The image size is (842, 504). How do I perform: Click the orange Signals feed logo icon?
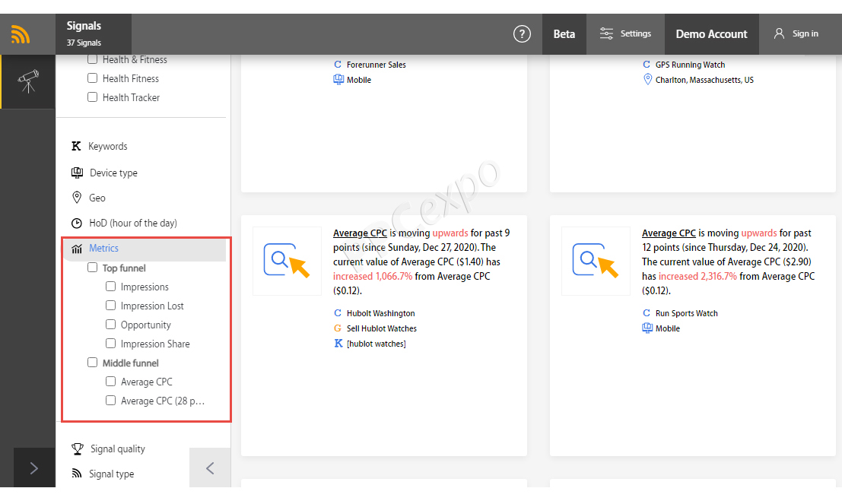click(21, 34)
